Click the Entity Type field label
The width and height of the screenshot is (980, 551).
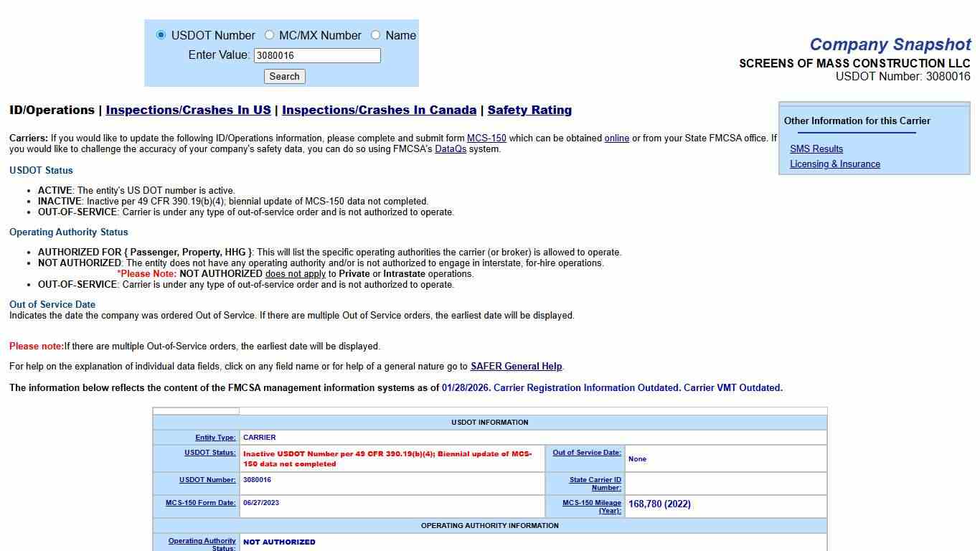(x=215, y=437)
